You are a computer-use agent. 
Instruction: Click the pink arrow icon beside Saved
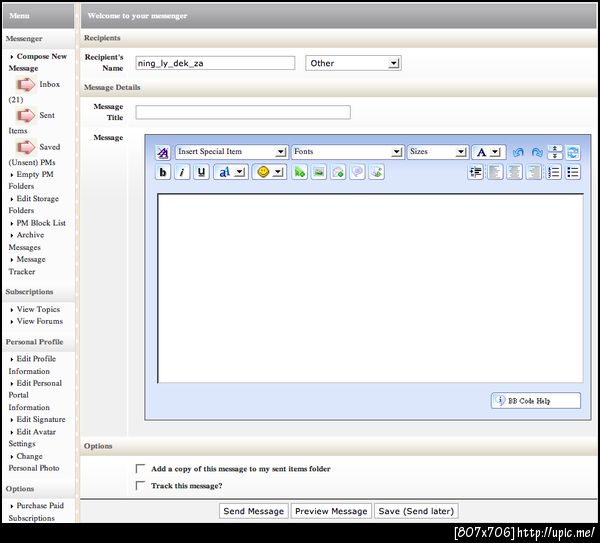[x=26, y=147]
